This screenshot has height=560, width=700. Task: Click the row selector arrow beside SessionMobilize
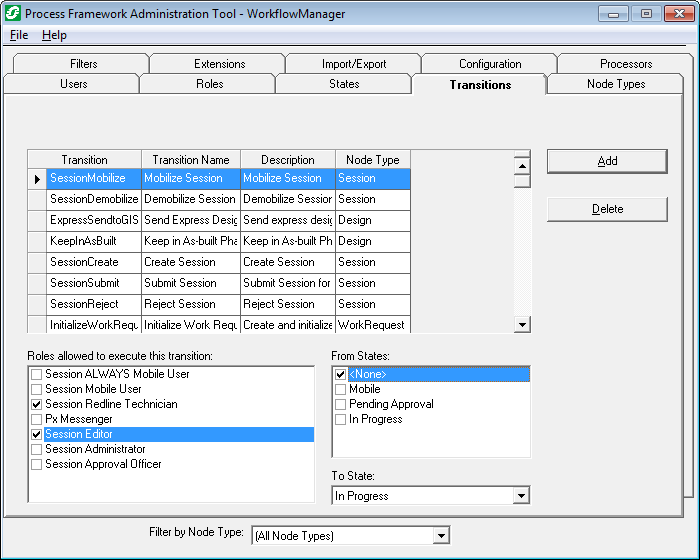coord(37,179)
